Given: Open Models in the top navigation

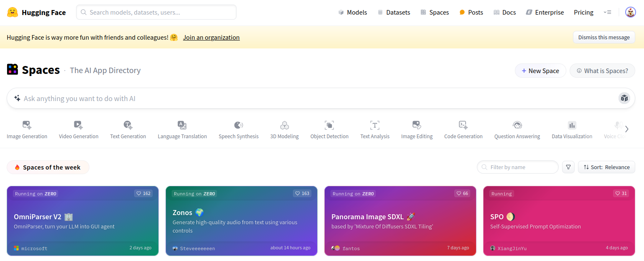Looking at the screenshot, I should [x=353, y=13].
